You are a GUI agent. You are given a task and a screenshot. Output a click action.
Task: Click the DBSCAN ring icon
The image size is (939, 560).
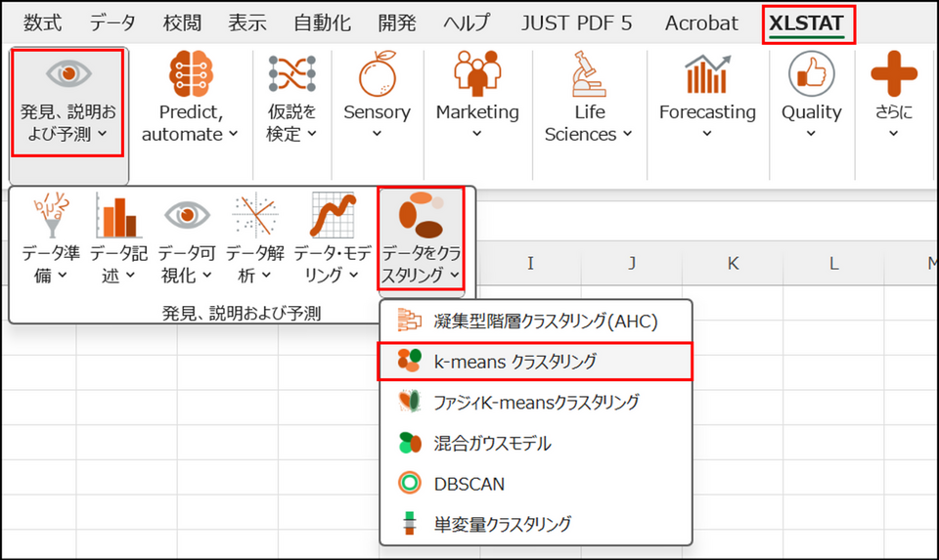click(x=410, y=483)
